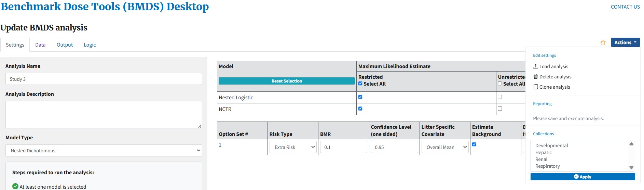Switch to the Data tab

[40, 45]
